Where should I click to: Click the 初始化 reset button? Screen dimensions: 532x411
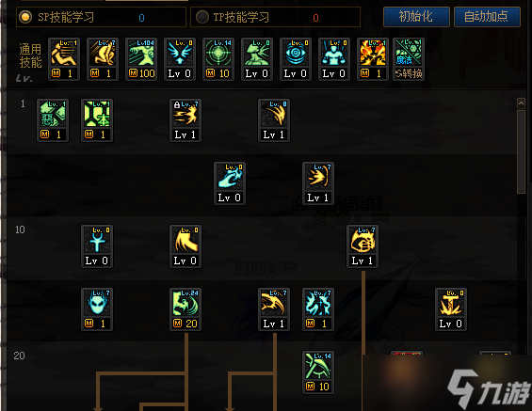416,17
